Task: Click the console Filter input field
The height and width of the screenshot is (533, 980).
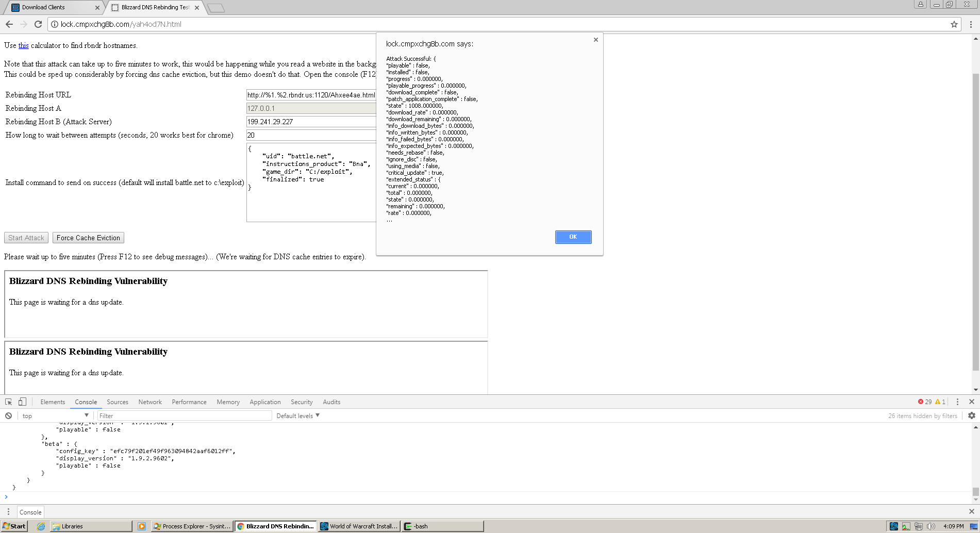Action: tap(185, 415)
